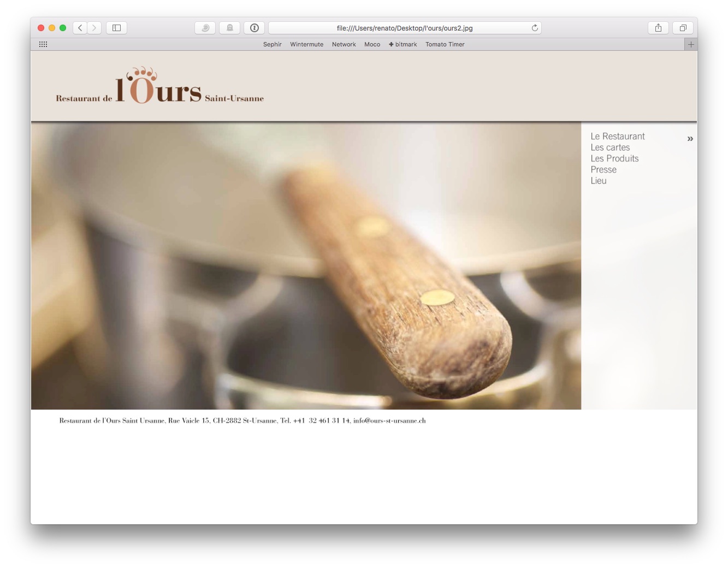Expand site menu with double chevron
Image resolution: width=728 pixels, height=568 pixels.
[690, 139]
